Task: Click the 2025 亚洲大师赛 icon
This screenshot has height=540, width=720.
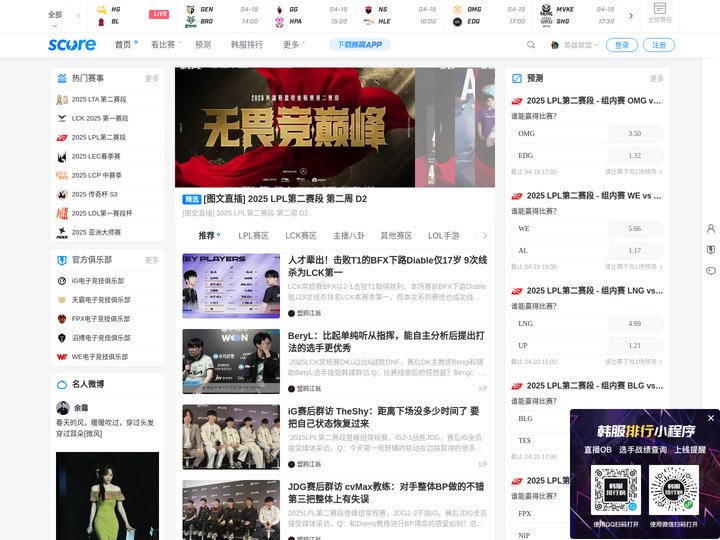Action: [x=62, y=232]
